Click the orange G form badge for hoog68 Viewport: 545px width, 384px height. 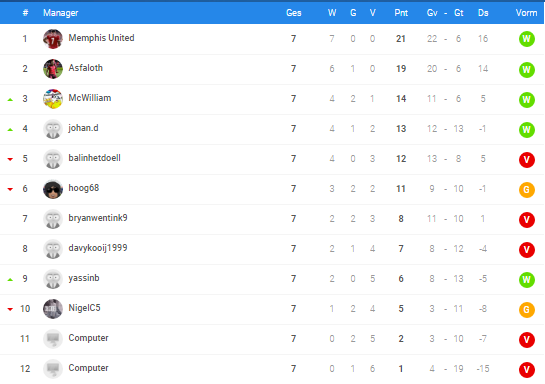(x=527, y=190)
